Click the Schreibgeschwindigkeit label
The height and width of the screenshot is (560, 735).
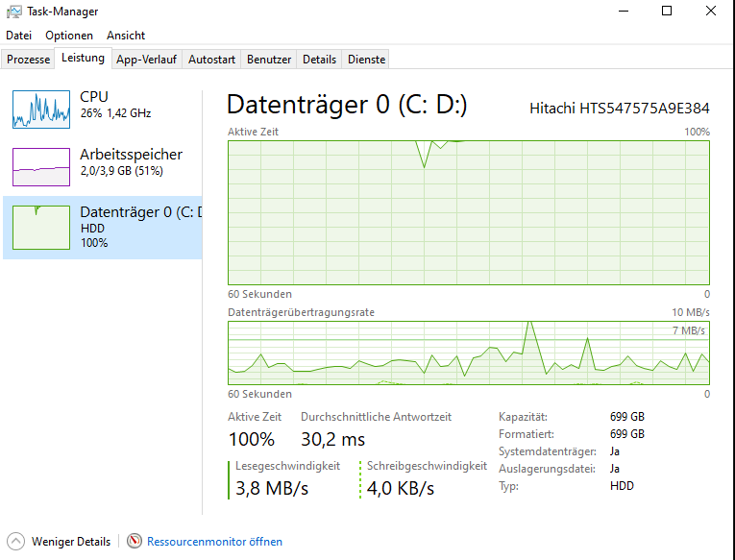pyautogui.click(x=427, y=466)
